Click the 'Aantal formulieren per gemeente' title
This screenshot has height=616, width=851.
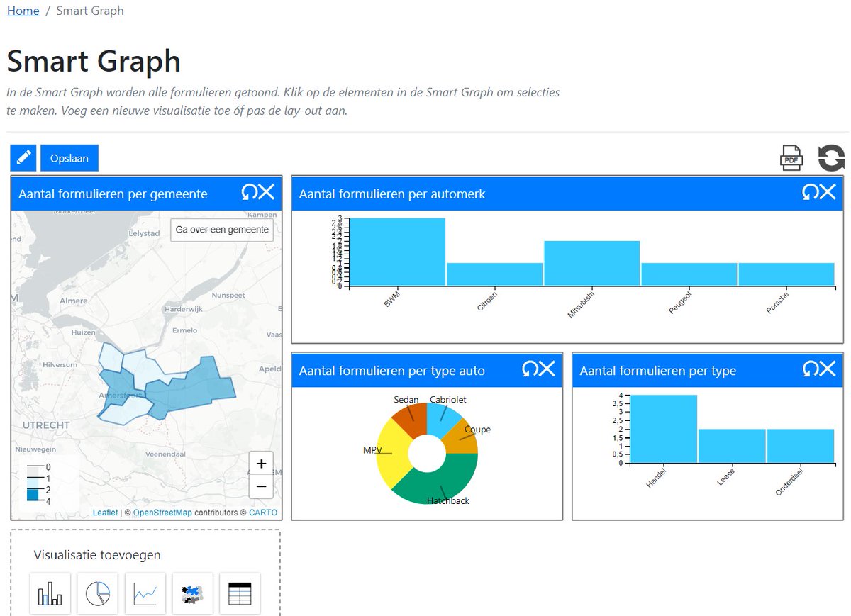(113, 194)
